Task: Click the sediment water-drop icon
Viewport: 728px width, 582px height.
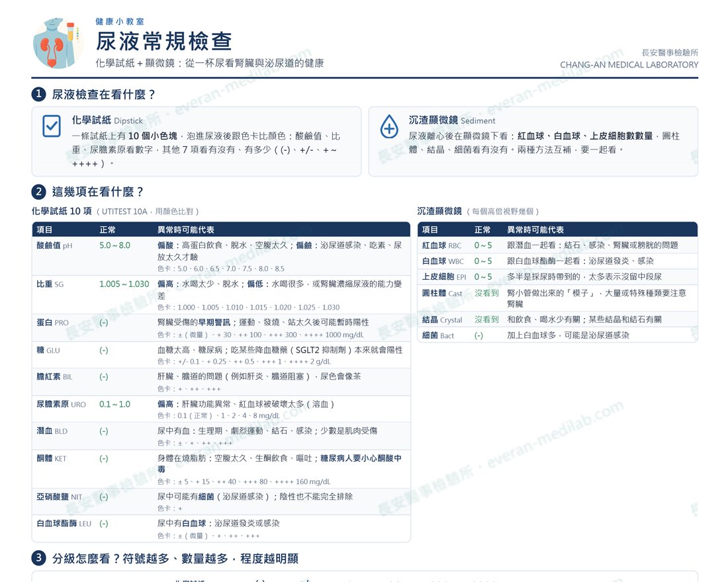Action: 389,126
